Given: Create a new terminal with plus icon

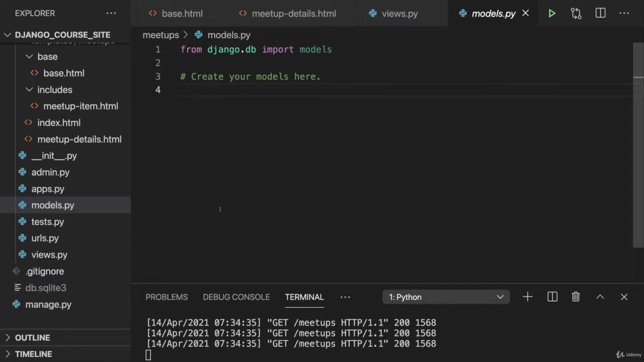Looking at the screenshot, I should tap(527, 297).
